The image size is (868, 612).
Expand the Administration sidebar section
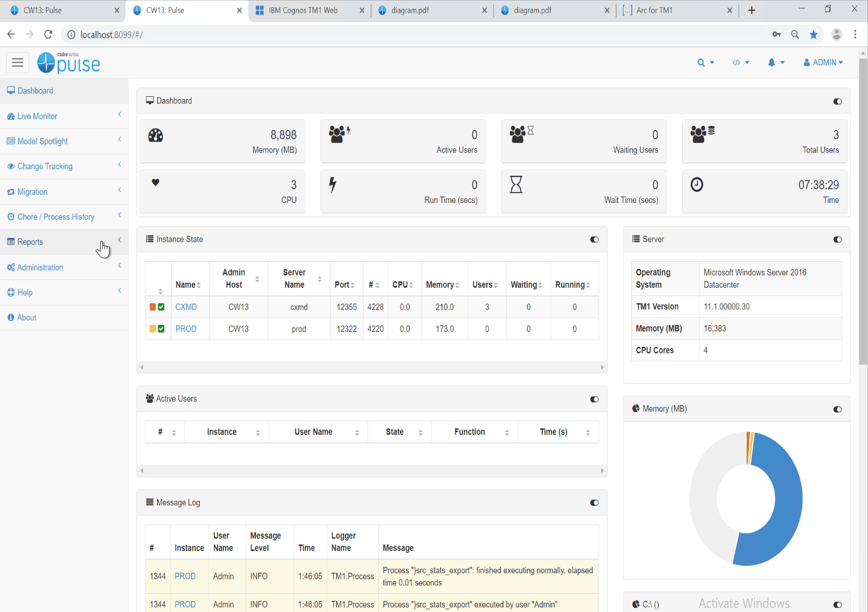tap(40, 267)
